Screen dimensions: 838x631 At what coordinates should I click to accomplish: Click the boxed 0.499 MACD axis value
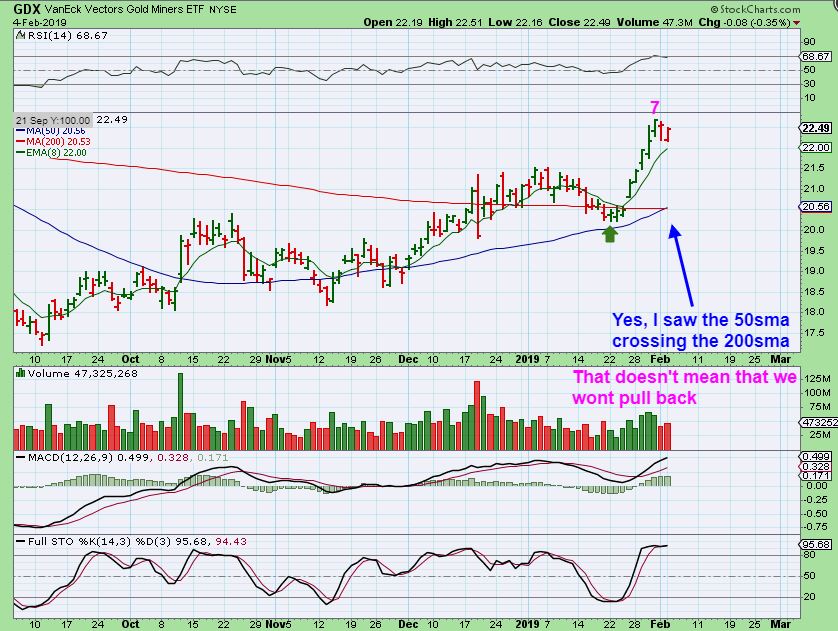[816, 456]
